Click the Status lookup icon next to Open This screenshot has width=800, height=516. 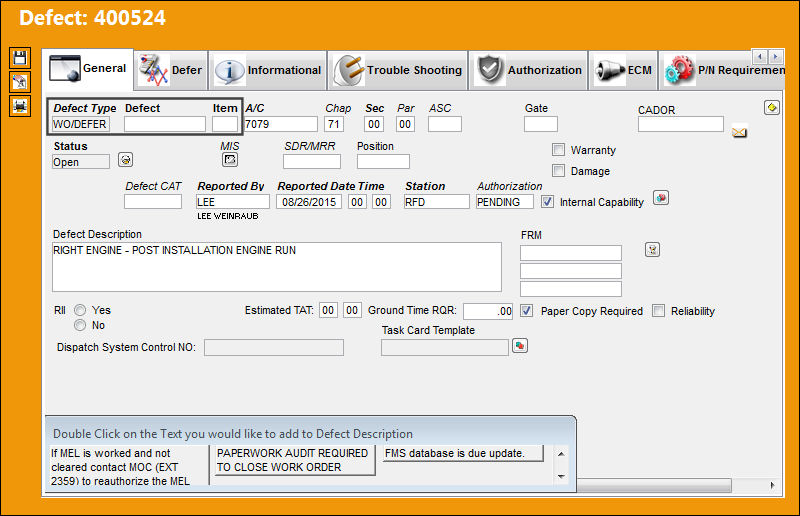coord(126,160)
